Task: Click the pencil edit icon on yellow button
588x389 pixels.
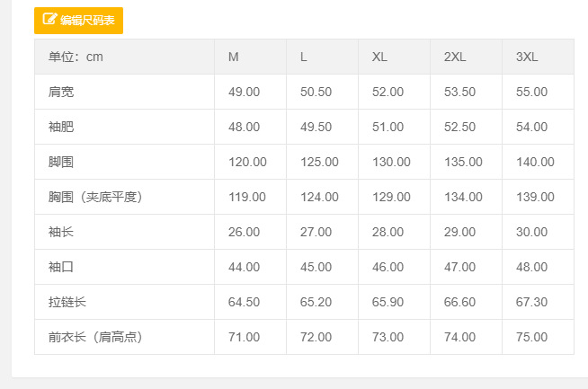Action: coord(49,20)
